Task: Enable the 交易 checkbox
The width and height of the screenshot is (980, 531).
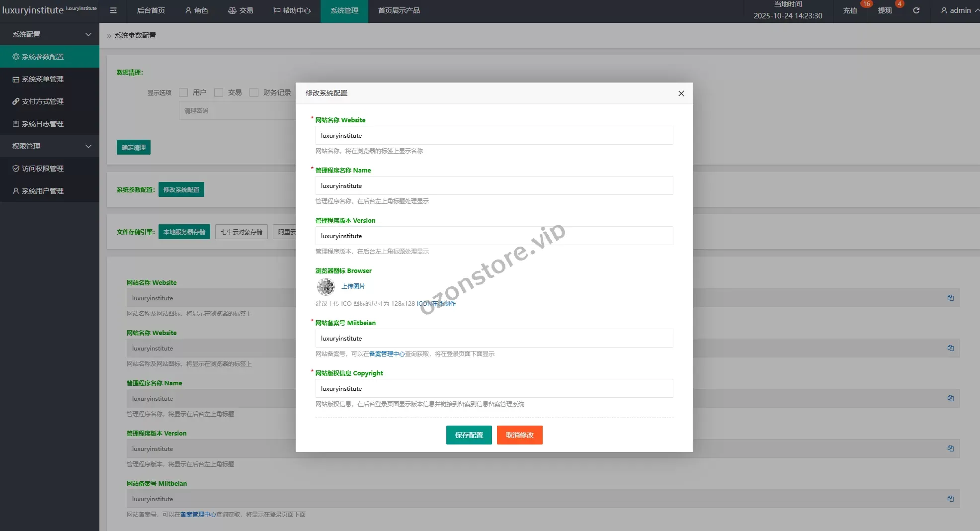Action: (x=219, y=92)
